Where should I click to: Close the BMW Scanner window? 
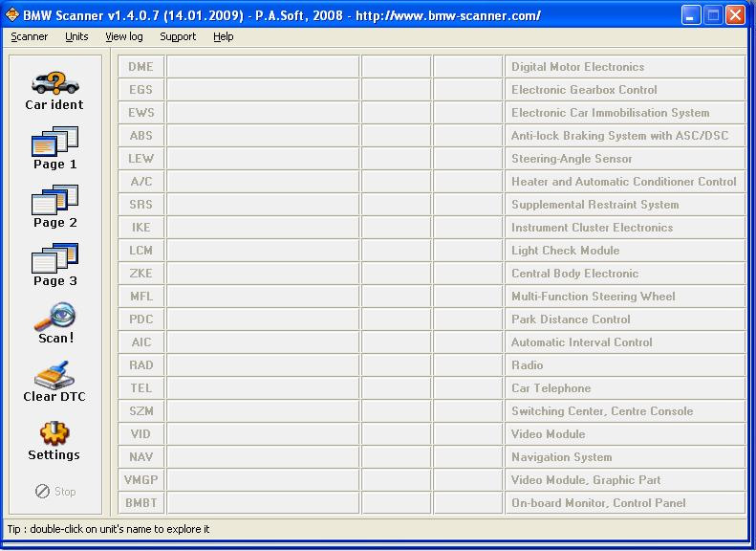(736, 15)
